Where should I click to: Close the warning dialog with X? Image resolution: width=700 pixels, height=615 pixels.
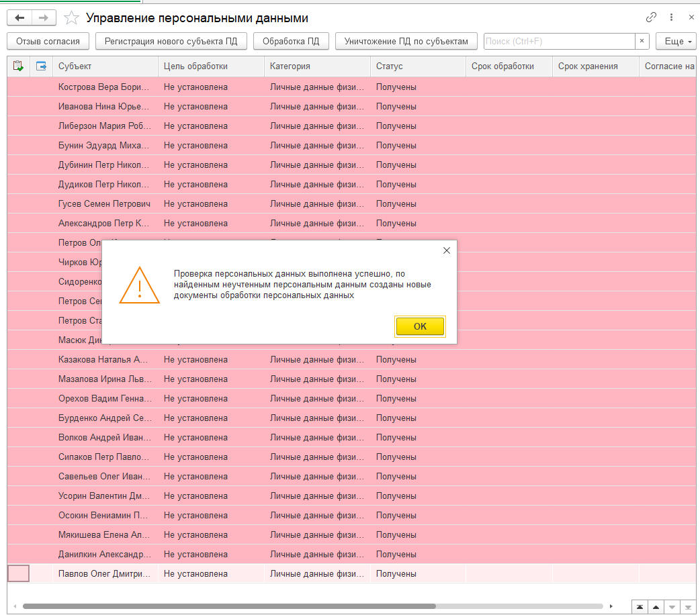(x=447, y=250)
